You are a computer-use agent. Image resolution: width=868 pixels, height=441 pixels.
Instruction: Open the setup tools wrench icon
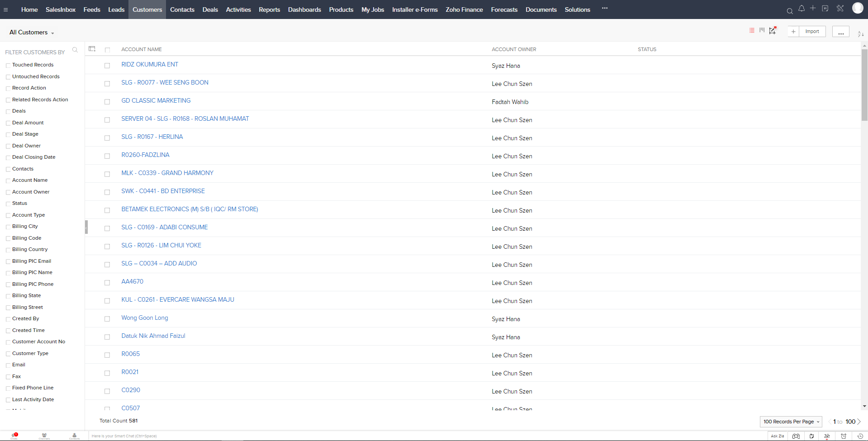point(840,9)
